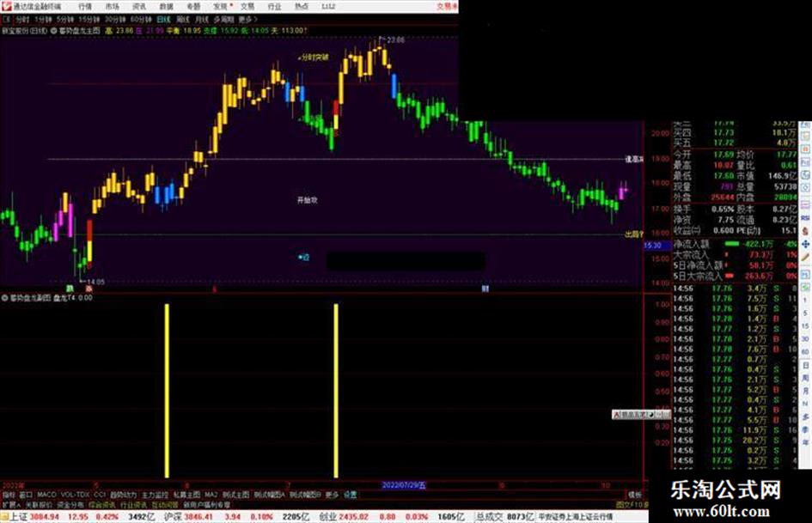Select the 日线 period tab
The image size is (812, 523).
(x=163, y=20)
